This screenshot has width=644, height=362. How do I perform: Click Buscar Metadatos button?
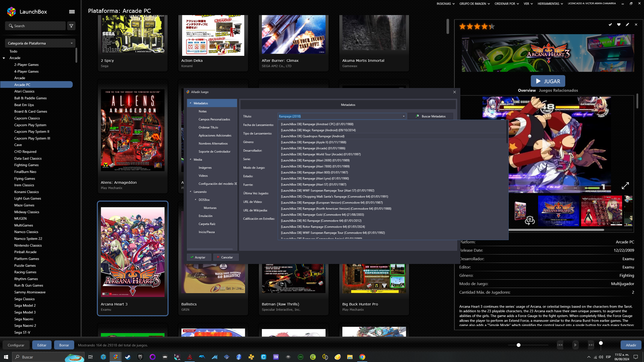(430, 116)
